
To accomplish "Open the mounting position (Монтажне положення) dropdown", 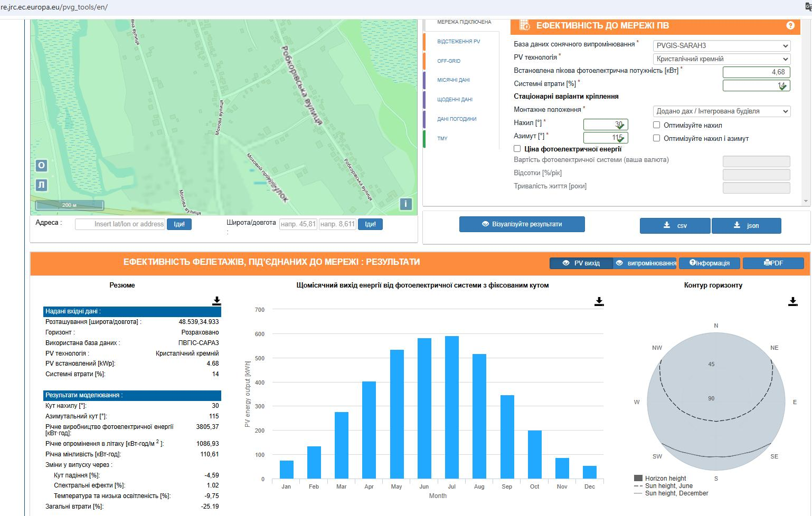I will [x=721, y=111].
